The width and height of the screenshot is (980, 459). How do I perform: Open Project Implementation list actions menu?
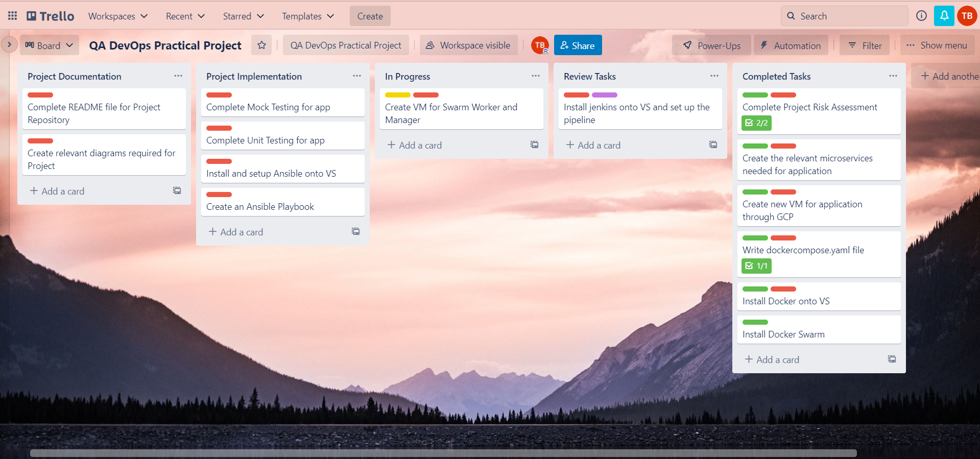[356, 76]
